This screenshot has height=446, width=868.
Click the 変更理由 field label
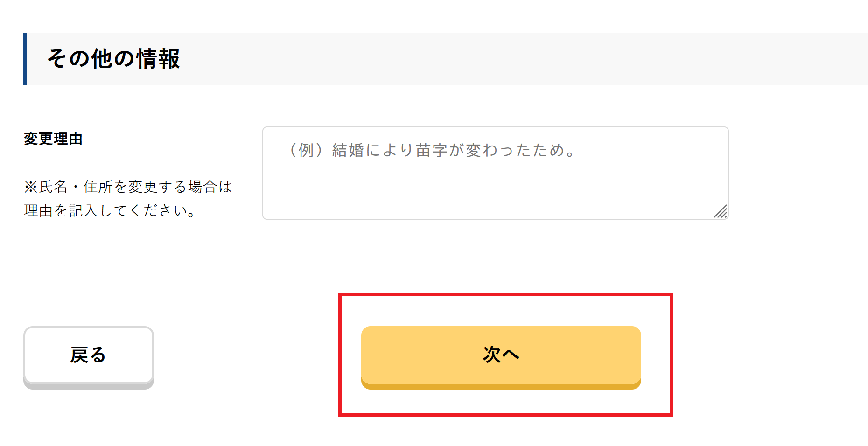[x=53, y=139]
